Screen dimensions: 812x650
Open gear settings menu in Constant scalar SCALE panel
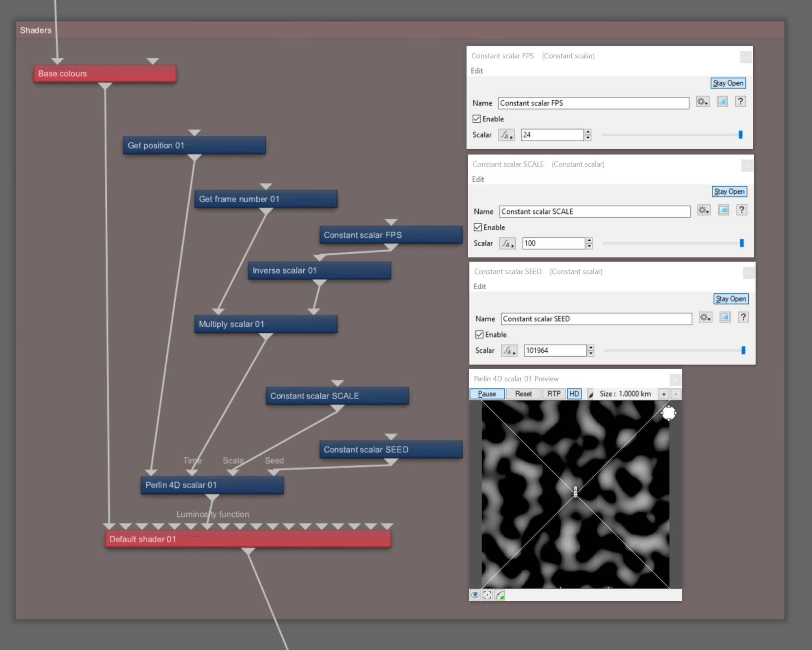pos(704,210)
